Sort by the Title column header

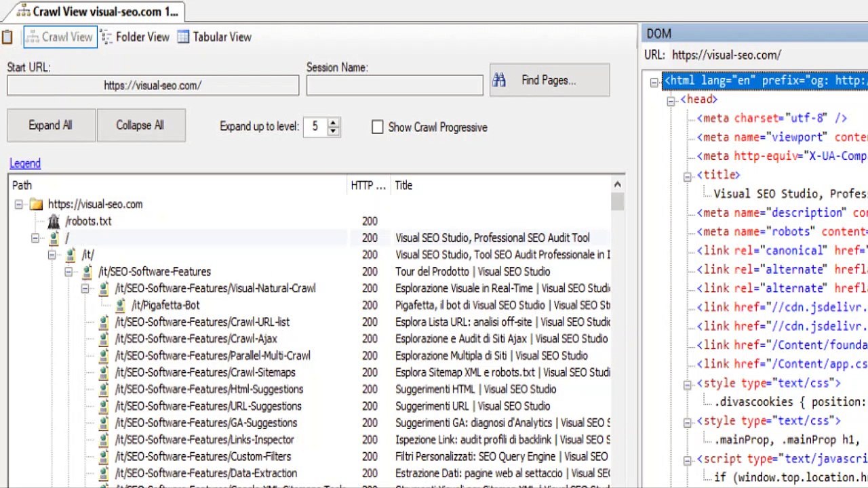point(500,185)
